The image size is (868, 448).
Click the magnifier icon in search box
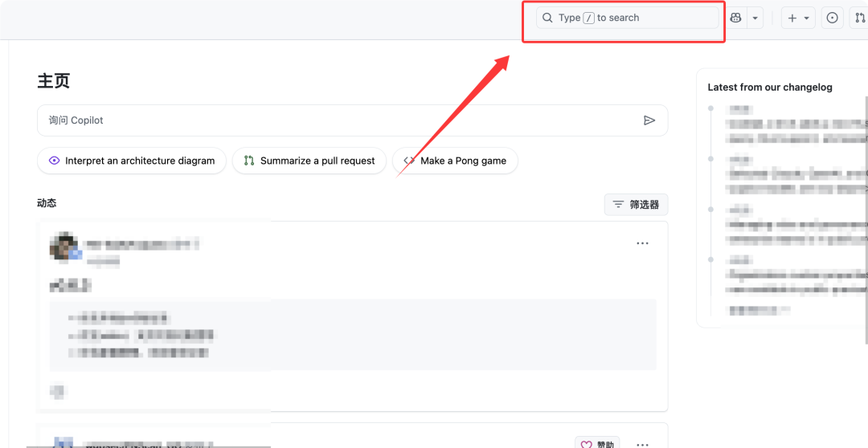[x=547, y=18]
